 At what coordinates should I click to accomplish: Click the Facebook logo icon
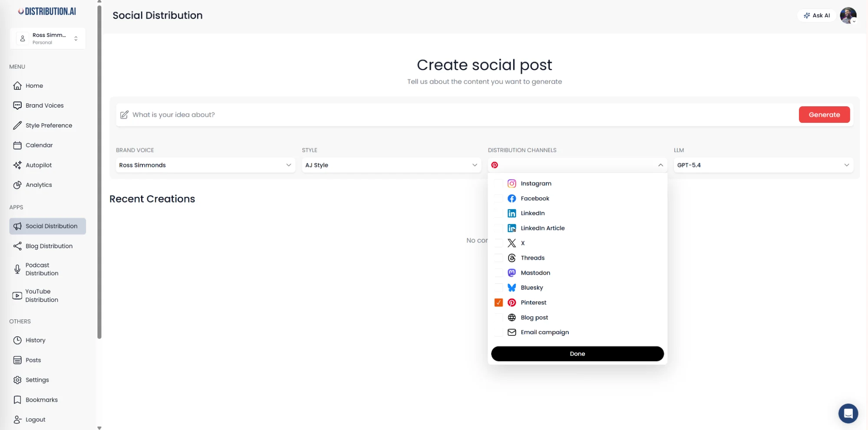[x=512, y=198]
